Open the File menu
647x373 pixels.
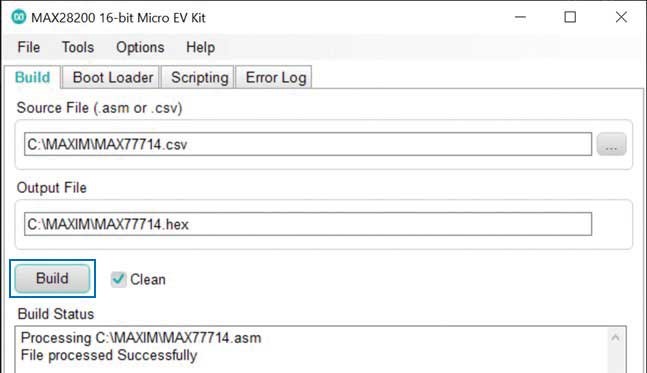(28, 47)
